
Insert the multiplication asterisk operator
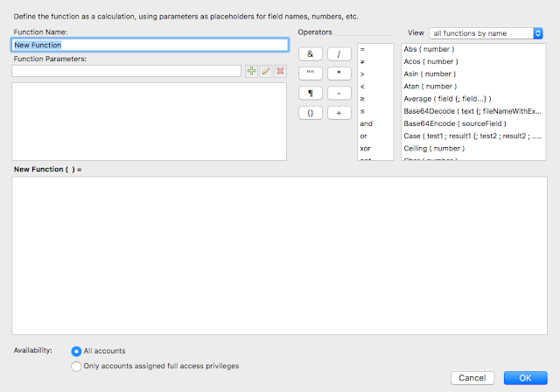(339, 73)
